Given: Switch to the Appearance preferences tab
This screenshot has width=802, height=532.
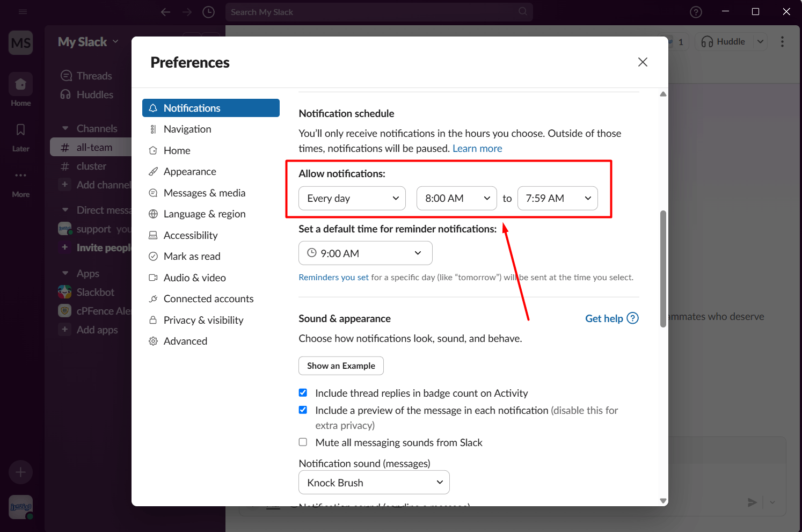Looking at the screenshot, I should [189, 172].
